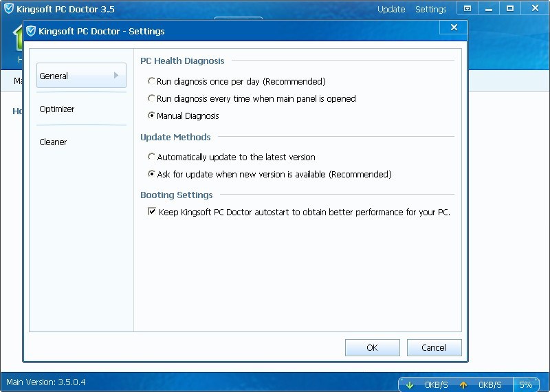The image size is (550, 392).
Task: Click the 5% usage indicator
Action: (x=525, y=385)
